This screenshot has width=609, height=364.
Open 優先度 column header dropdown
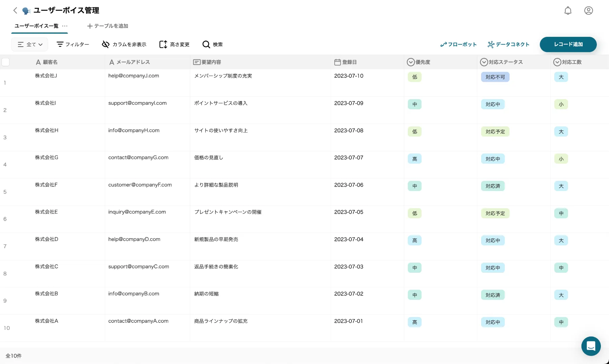(x=411, y=62)
